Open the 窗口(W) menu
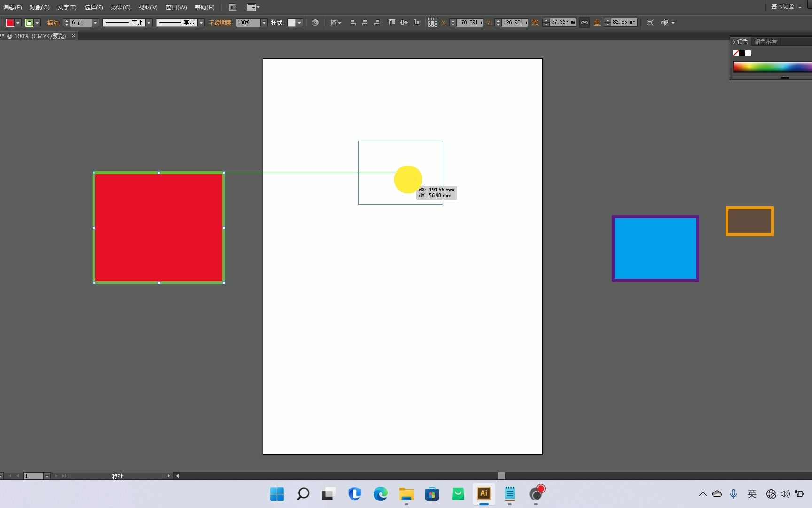 (176, 8)
